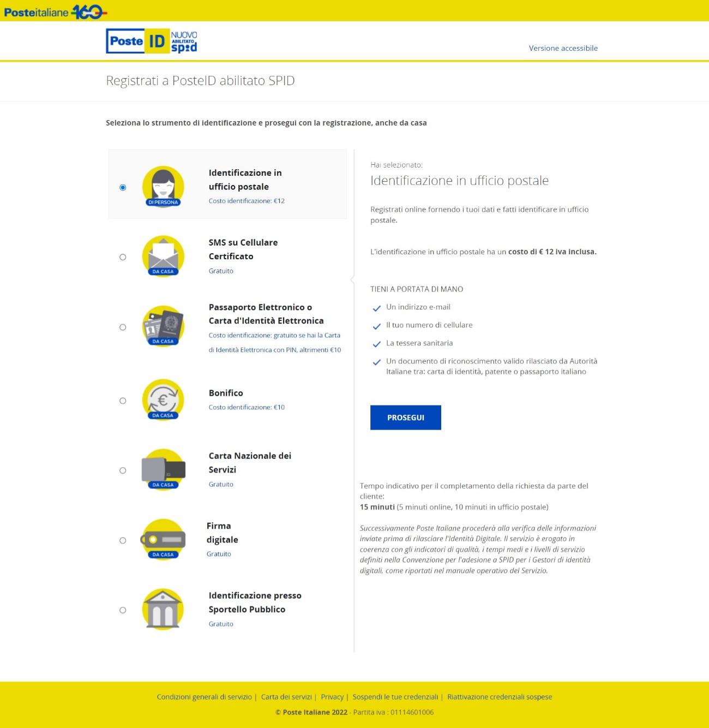709x728 pixels.
Task: Click 'Registrati a PosteID abilitato SPID' heading
Action: tap(200, 81)
